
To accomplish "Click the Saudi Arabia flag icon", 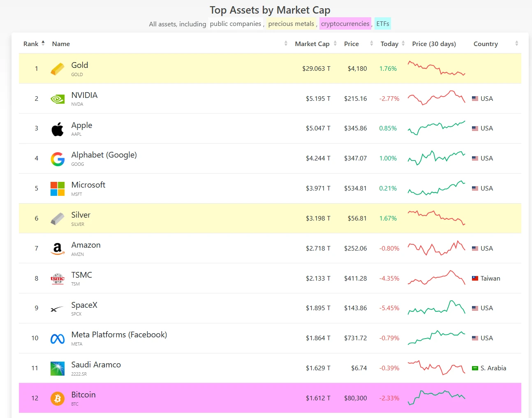I will pos(475,368).
